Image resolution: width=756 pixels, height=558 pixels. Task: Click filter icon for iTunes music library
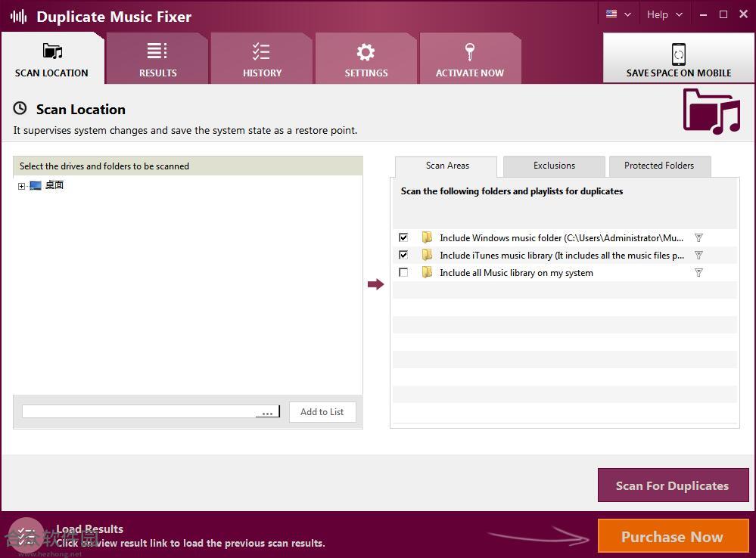pos(698,255)
